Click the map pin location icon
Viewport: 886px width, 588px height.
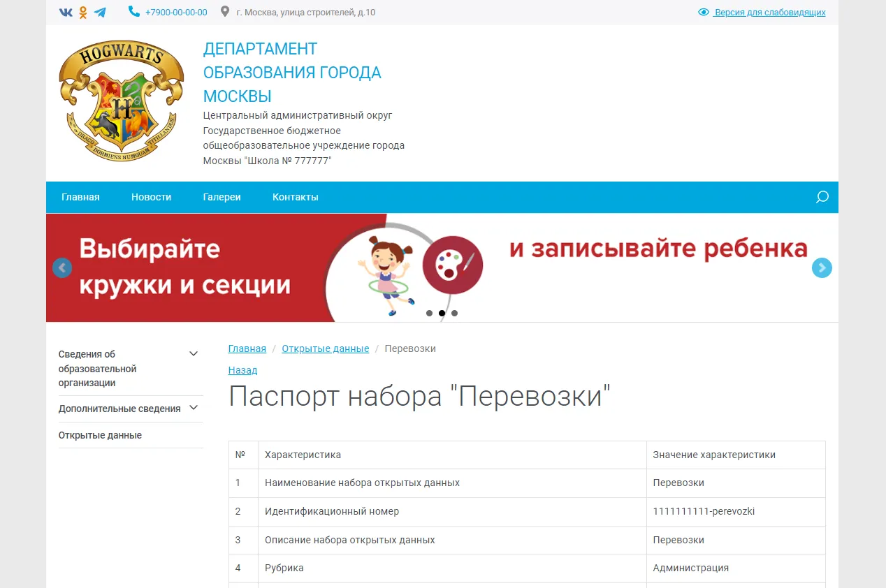point(224,12)
